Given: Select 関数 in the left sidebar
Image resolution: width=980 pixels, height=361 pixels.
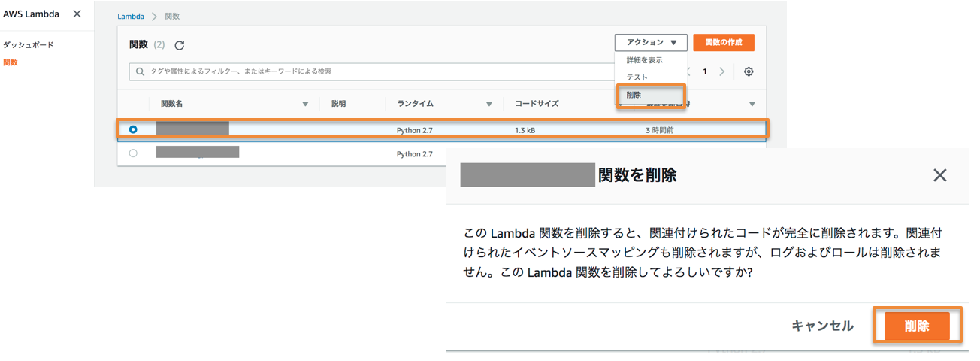Looking at the screenshot, I should coord(11,62).
